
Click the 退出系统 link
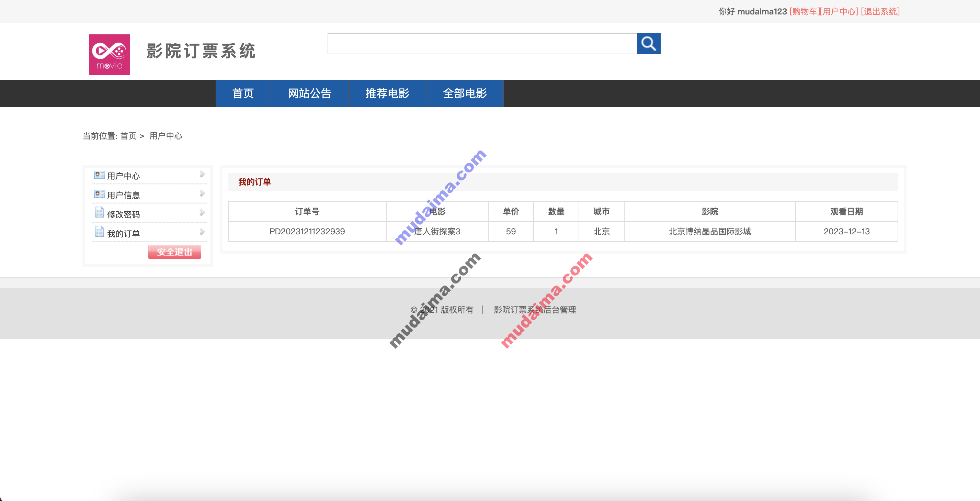click(880, 11)
